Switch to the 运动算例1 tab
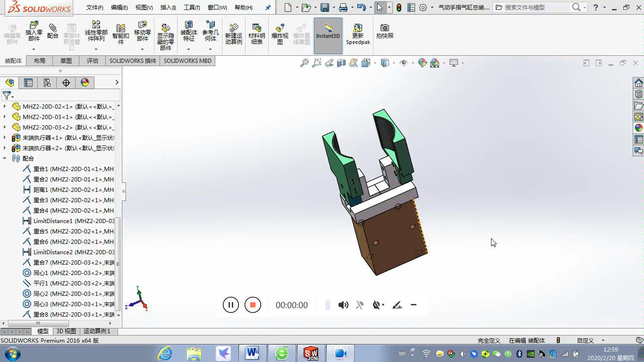Image resolution: width=644 pixels, height=362 pixels. tap(97, 331)
